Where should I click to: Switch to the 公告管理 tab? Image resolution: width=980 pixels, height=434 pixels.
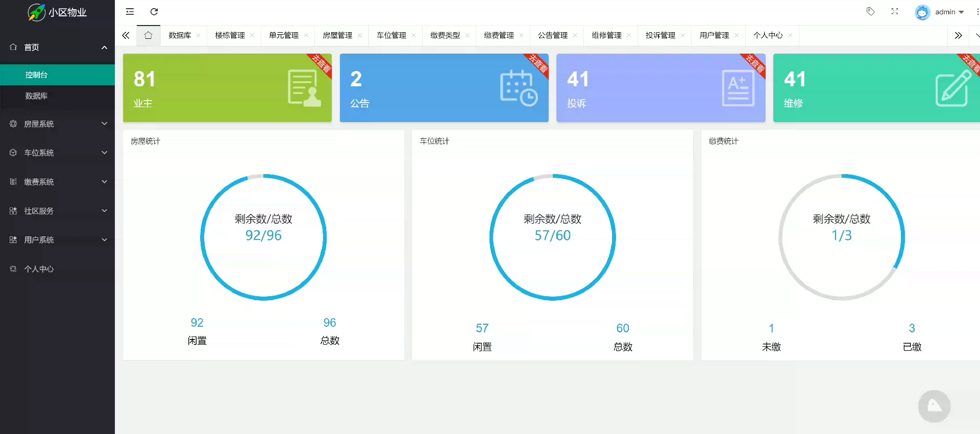[x=552, y=35]
